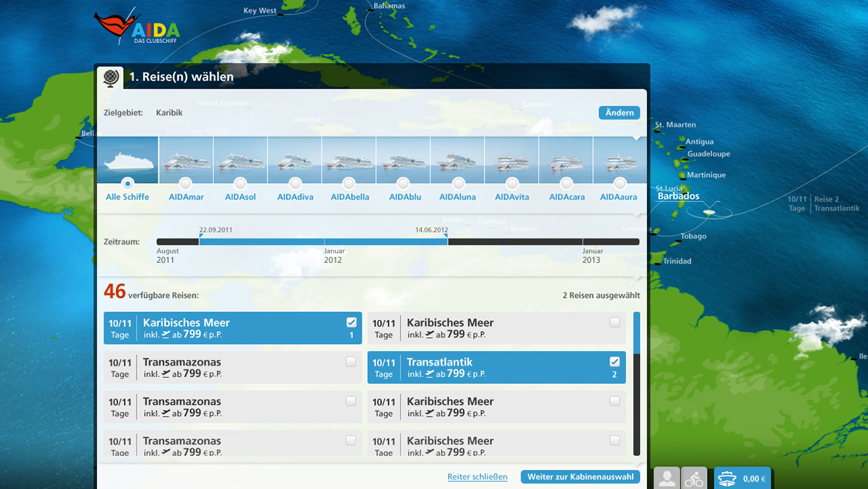
Task: Select the AIDAmar radio button
Action: point(186,184)
